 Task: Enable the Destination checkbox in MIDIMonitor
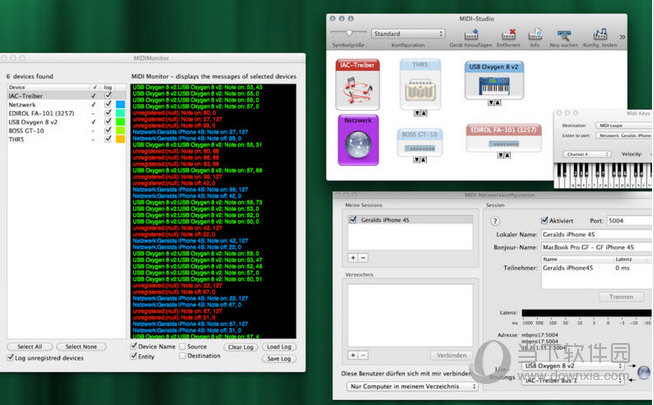tap(182, 356)
